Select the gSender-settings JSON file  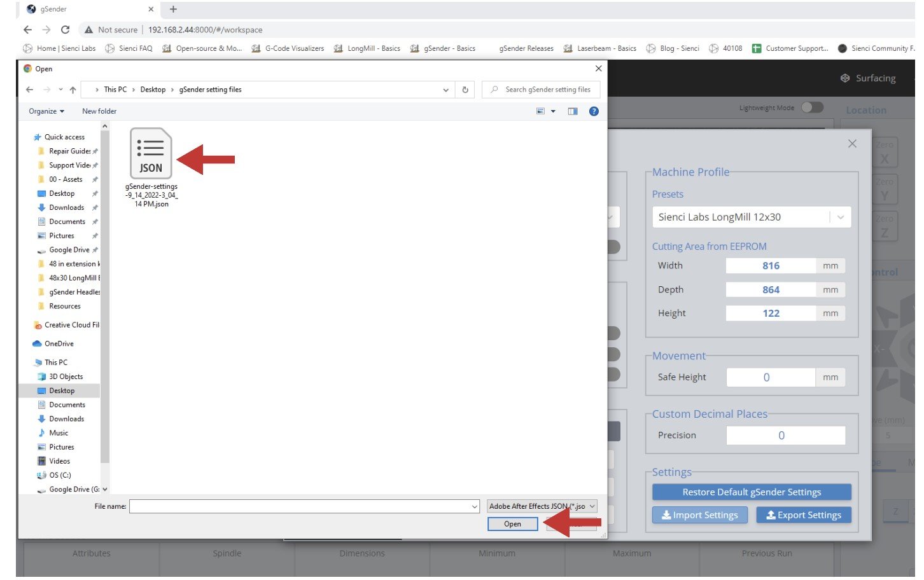pyautogui.click(x=151, y=168)
